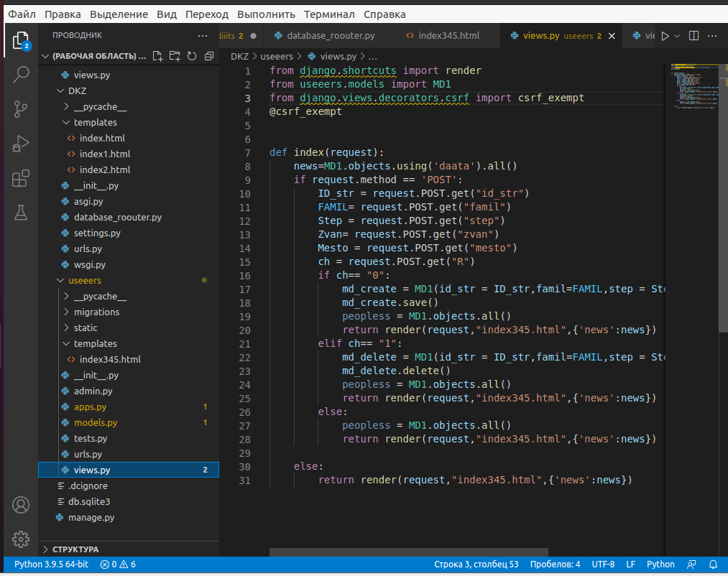This screenshot has width=728, height=576.
Task: Expand the migrations folder
Action: pyautogui.click(x=96, y=312)
